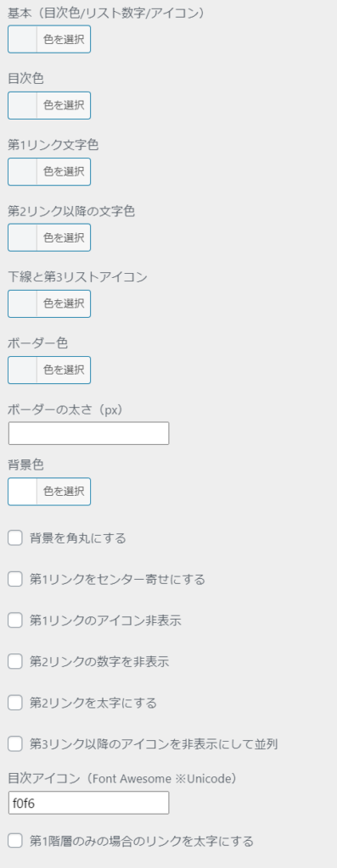337x868 pixels.
Task: Click 色を選択 button under 目次色
Action: pyautogui.click(x=64, y=105)
